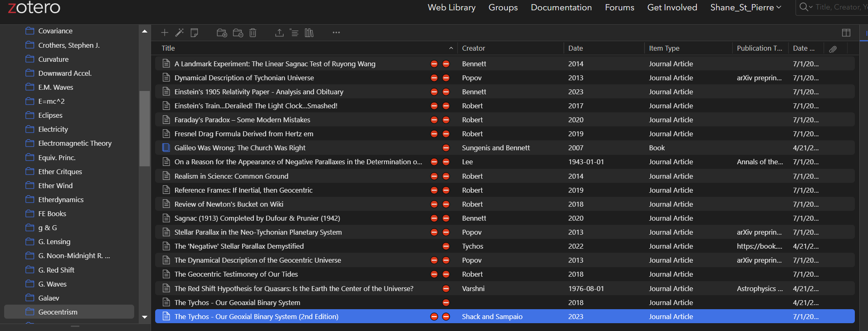Click the document icon beside Faraday's Paradox

(166, 120)
